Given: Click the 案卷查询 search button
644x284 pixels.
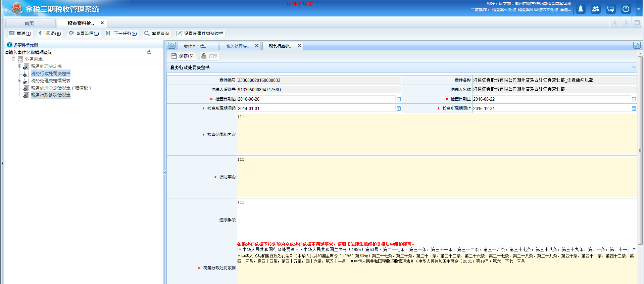Looking at the screenshot, I should [157, 34].
